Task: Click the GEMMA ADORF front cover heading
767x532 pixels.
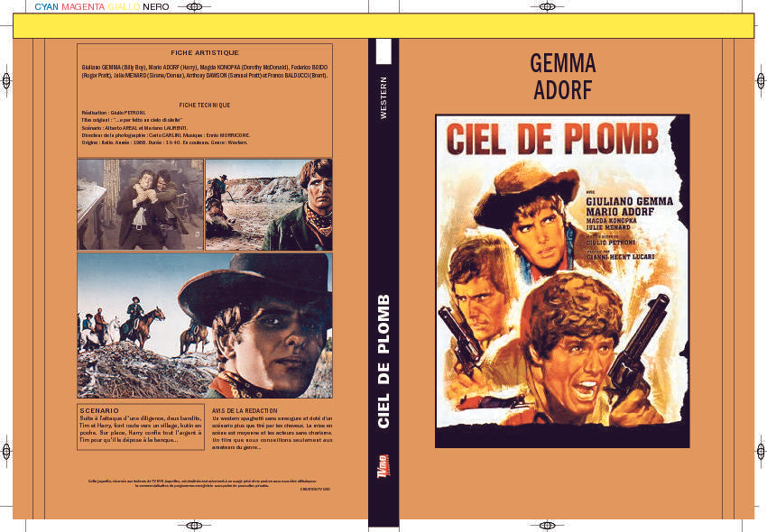Action: pyautogui.click(x=563, y=77)
